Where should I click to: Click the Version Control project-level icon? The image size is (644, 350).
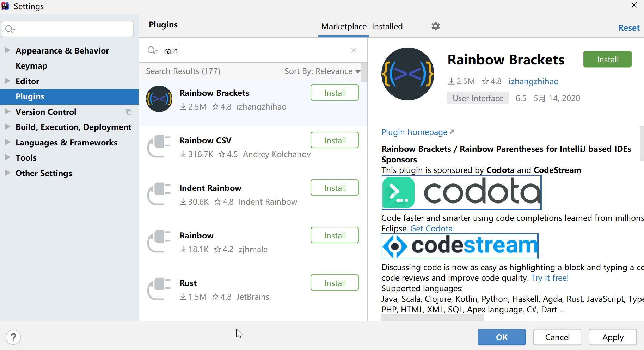click(129, 112)
